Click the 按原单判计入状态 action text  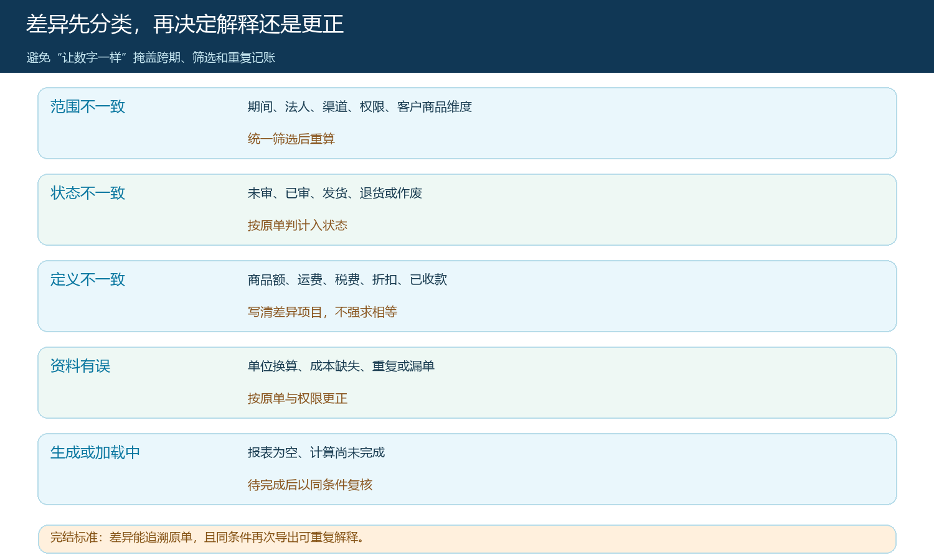(x=298, y=225)
